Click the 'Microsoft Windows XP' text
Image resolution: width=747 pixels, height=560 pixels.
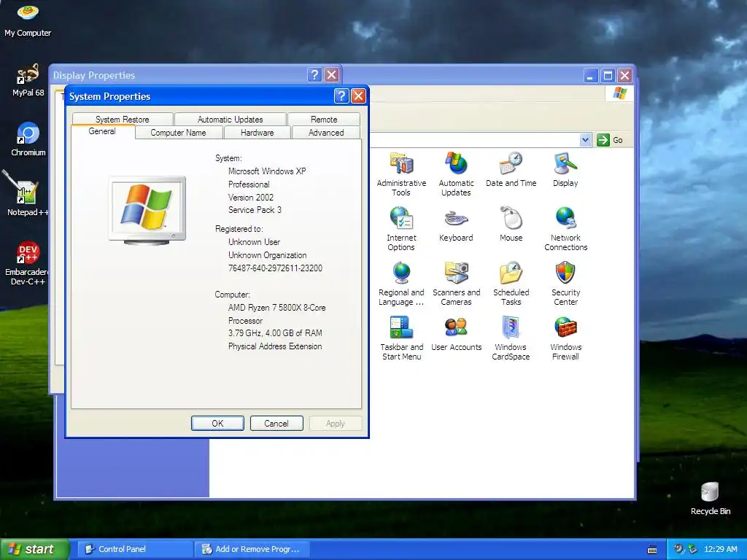tap(267, 171)
